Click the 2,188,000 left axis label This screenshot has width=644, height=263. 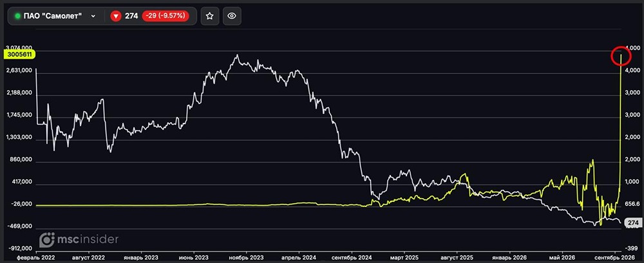[x=20, y=93]
